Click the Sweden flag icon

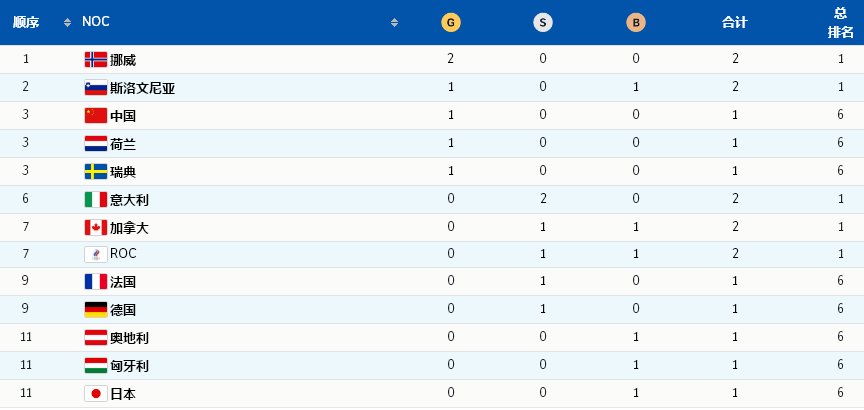click(96, 171)
